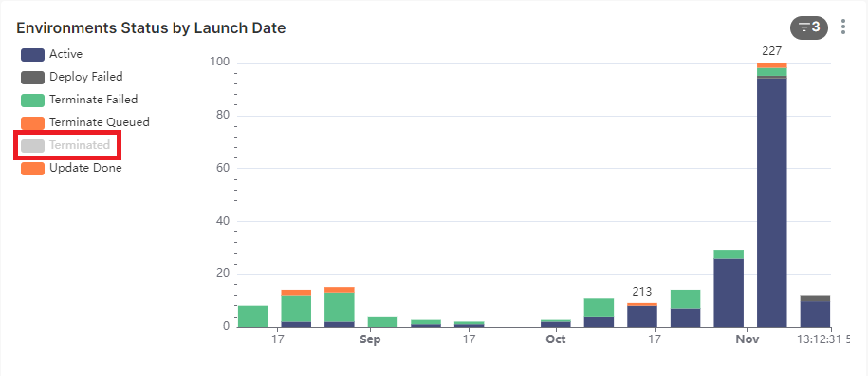Open the three-dot more options menu
Screen dimensions: 868x385
click(843, 27)
